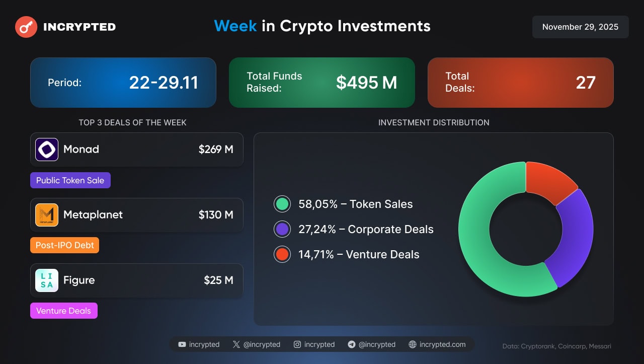644x364 pixels.
Task: Click the purple Corporate Deals legend swatch
Action: tap(282, 229)
